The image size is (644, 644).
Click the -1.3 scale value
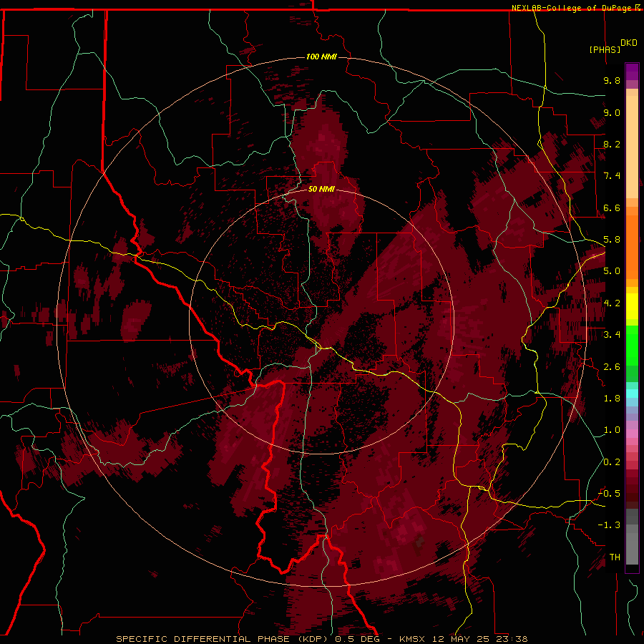(609, 525)
